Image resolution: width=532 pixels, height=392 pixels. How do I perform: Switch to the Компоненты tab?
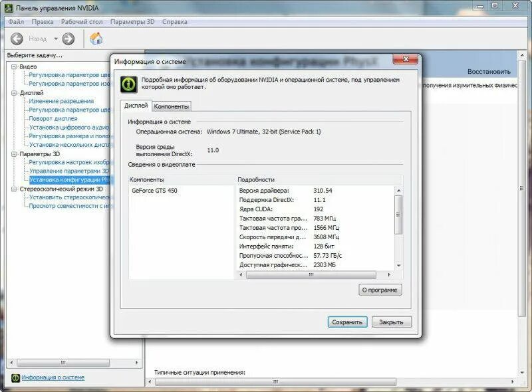click(x=171, y=106)
